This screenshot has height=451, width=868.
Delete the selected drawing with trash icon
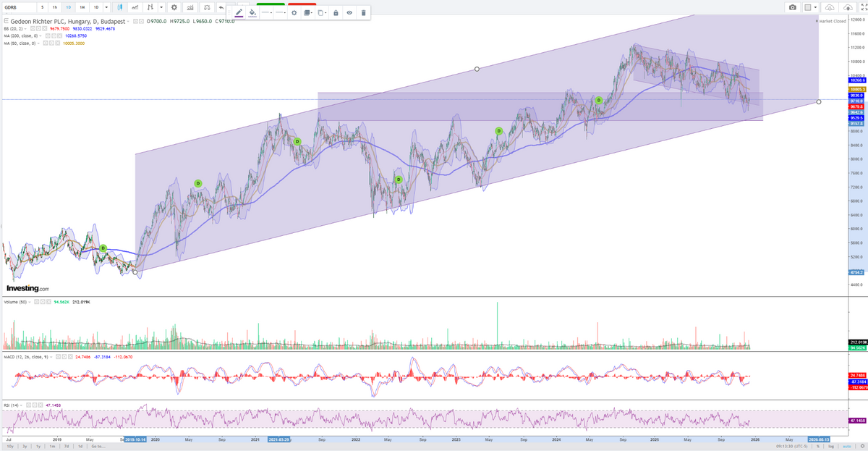tap(363, 12)
